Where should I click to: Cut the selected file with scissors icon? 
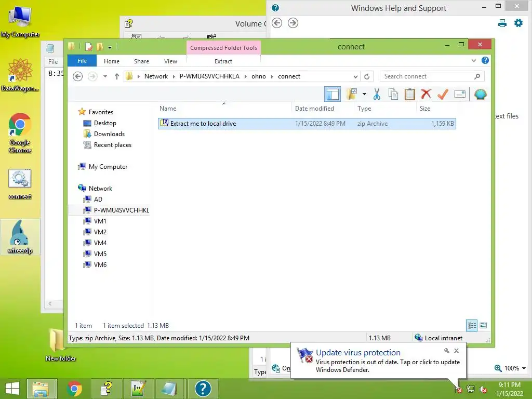377,94
